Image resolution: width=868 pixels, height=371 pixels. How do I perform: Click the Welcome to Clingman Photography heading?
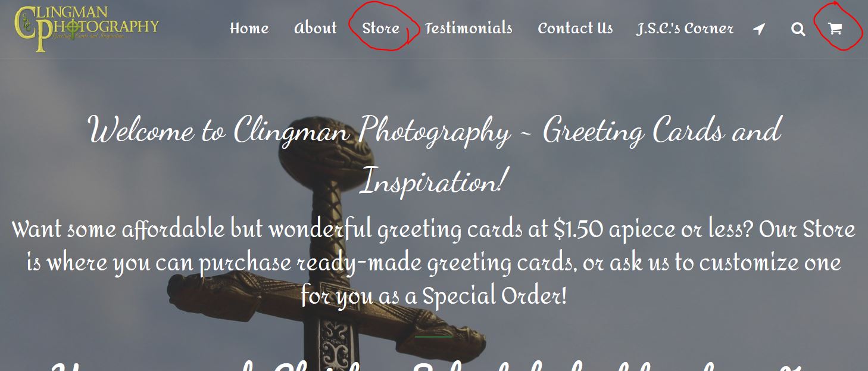434,155
